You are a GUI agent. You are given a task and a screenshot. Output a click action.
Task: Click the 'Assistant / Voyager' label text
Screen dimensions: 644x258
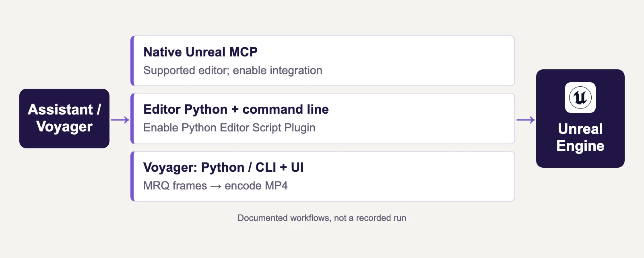point(64,118)
